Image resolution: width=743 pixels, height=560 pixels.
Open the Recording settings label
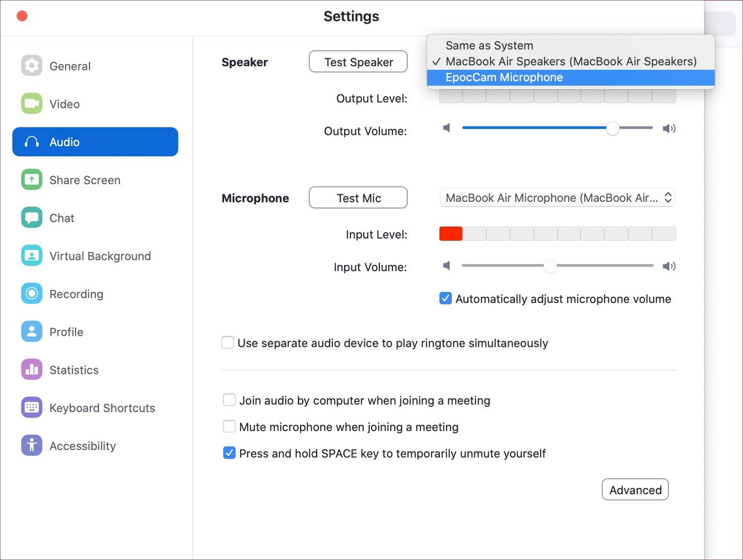[x=76, y=294]
